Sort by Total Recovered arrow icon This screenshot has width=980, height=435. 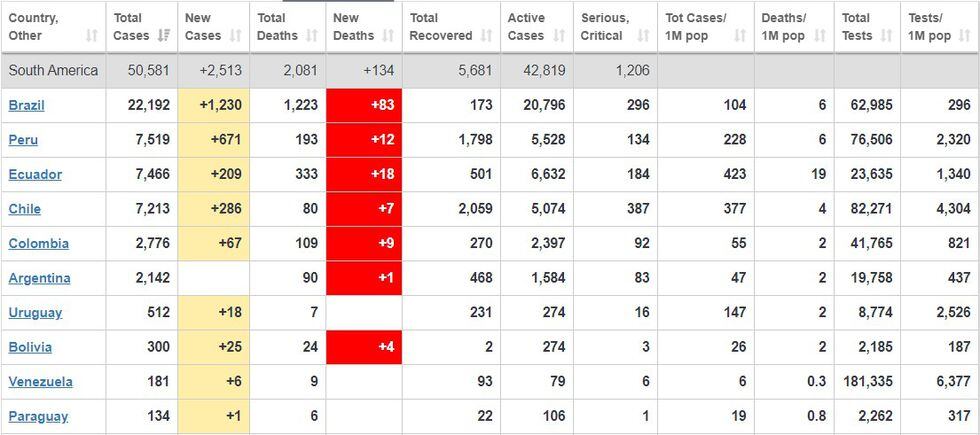click(487, 36)
